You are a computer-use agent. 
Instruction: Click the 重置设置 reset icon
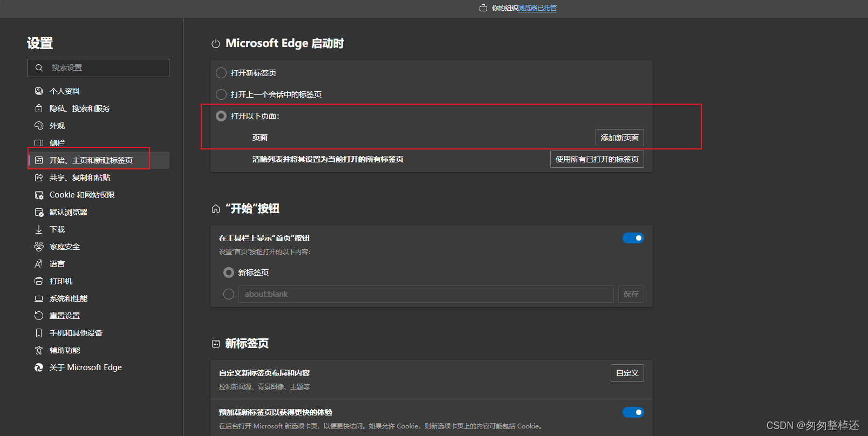(39, 316)
